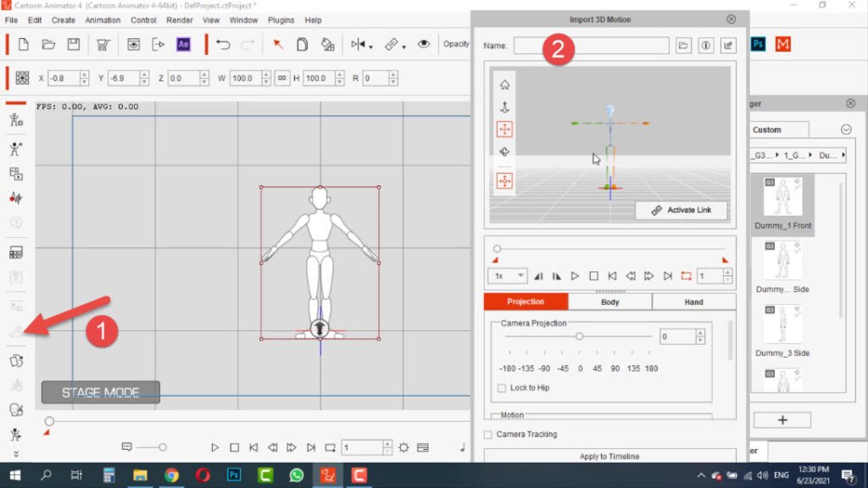
Task: Open the Photoshop launch icon
Action: click(x=758, y=44)
